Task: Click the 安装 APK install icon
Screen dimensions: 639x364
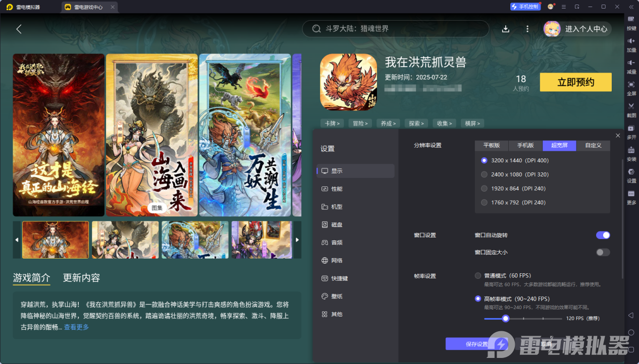Action: (631, 150)
